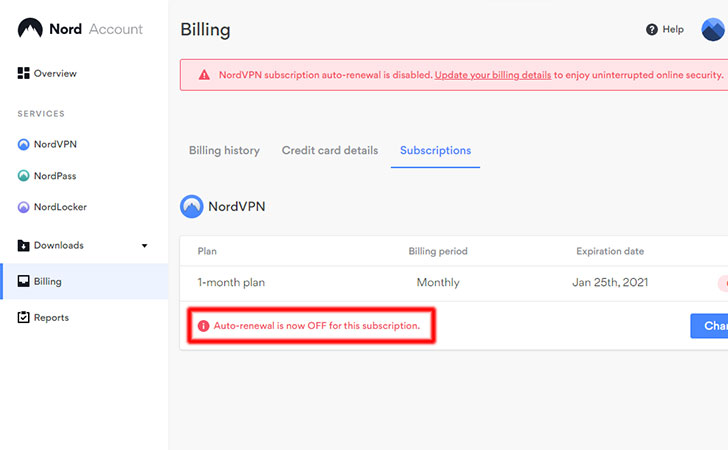728x450 pixels.
Task: Click the SERVICES section heading
Action: point(41,114)
